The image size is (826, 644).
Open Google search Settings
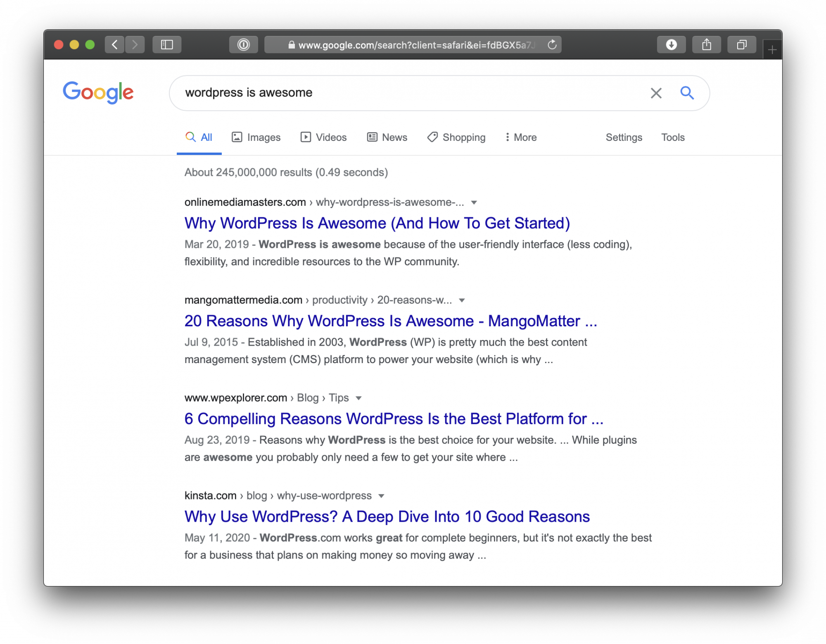[x=624, y=137]
